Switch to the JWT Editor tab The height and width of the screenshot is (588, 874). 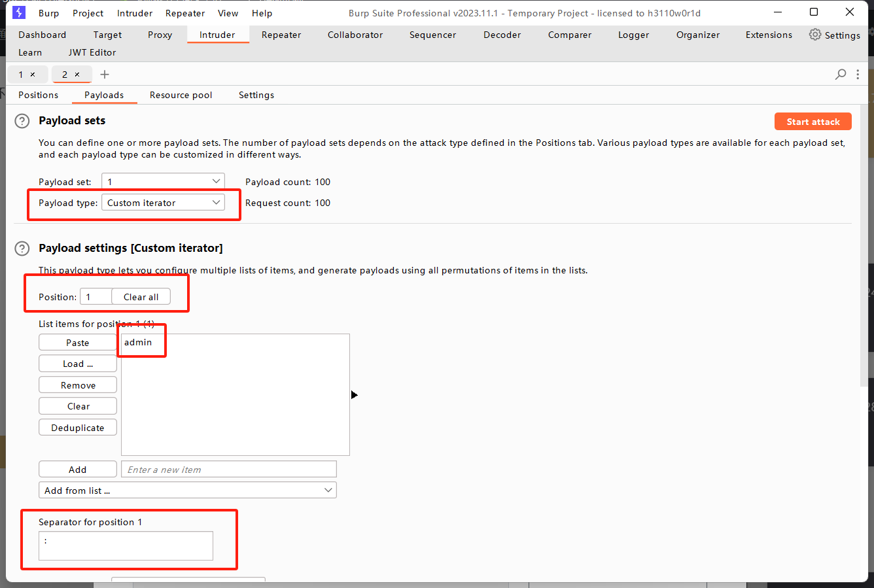tap(92, 52)
